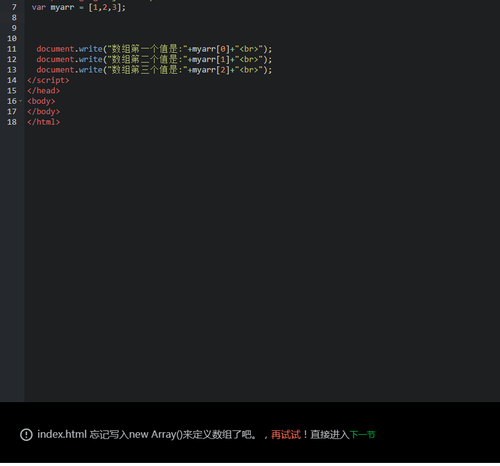
Task: Click the </body> closing tag
Action: pos(44,111)
